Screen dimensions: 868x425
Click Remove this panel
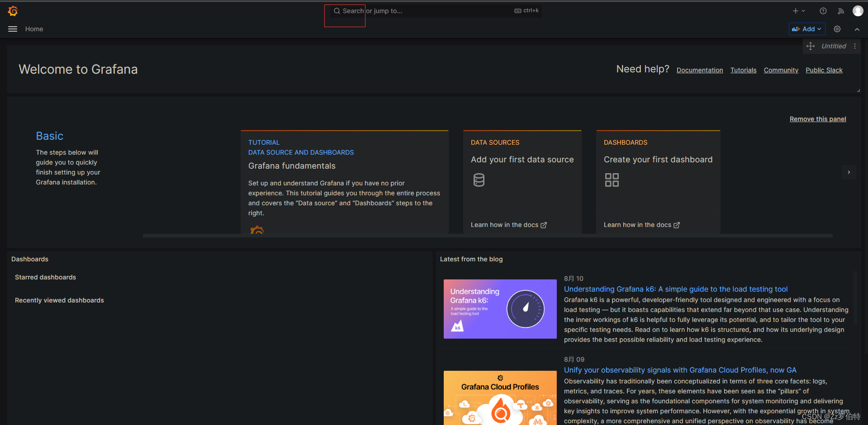point(818,119)
